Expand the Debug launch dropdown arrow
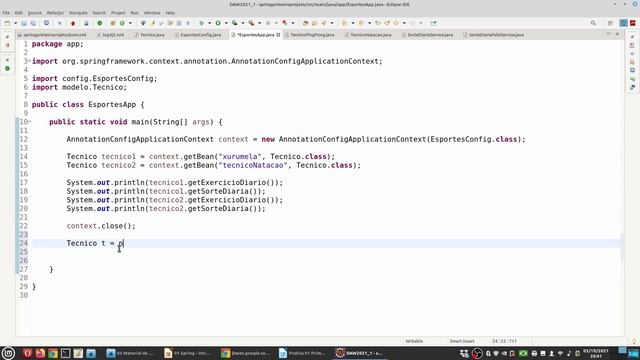This screenshot has height=360, width=640. coord(209,23)
